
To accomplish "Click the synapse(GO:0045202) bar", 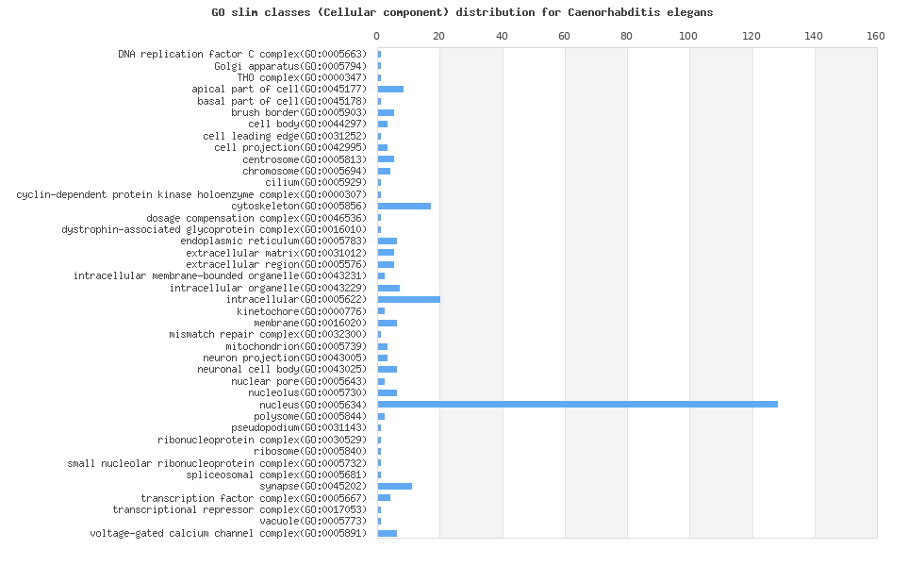I will [x=394, y=486].
